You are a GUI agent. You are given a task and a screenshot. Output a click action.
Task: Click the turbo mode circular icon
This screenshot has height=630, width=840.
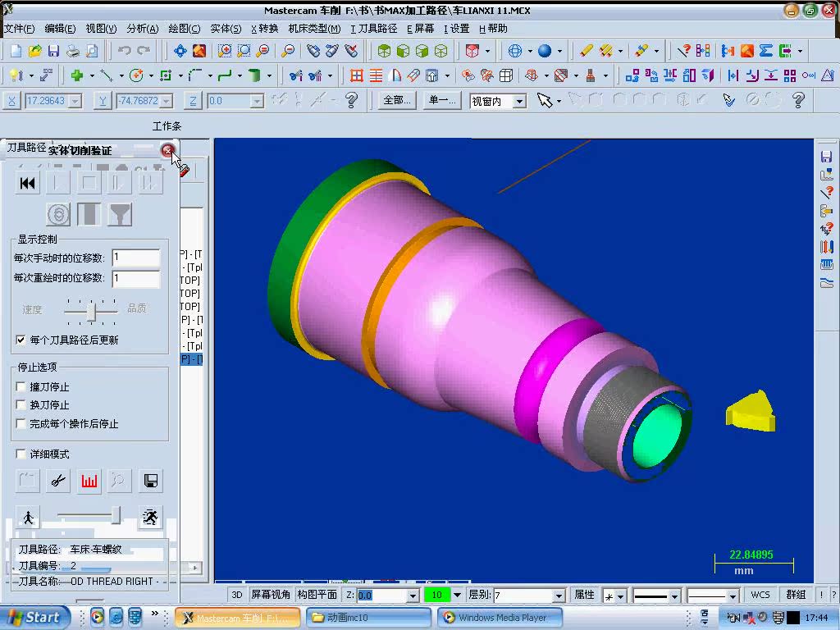[58, 214]
